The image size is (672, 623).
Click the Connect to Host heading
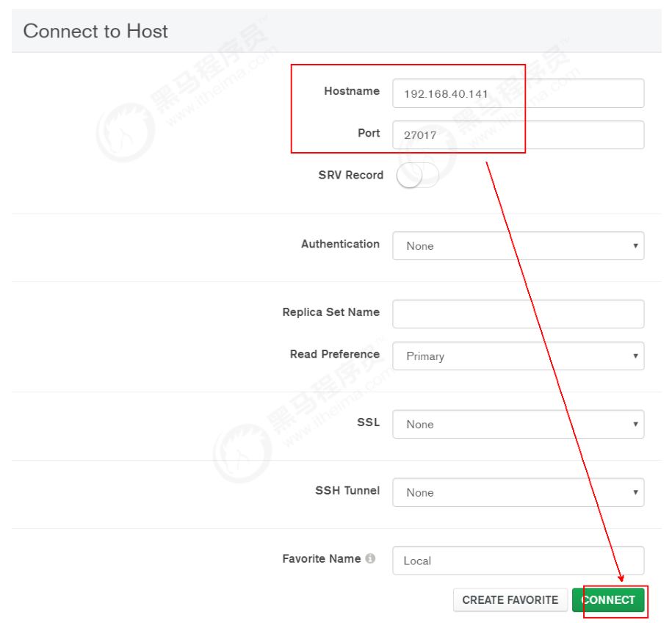(x=95, y=32)
